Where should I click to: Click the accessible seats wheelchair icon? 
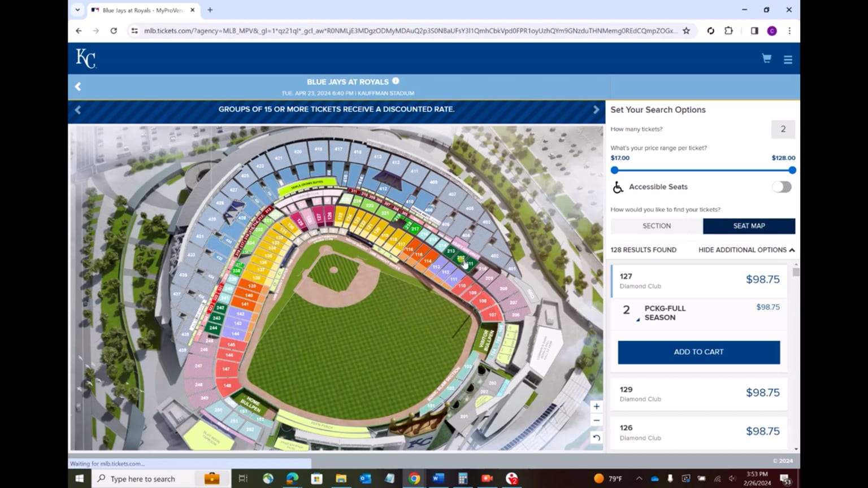(x=618, y=187)
